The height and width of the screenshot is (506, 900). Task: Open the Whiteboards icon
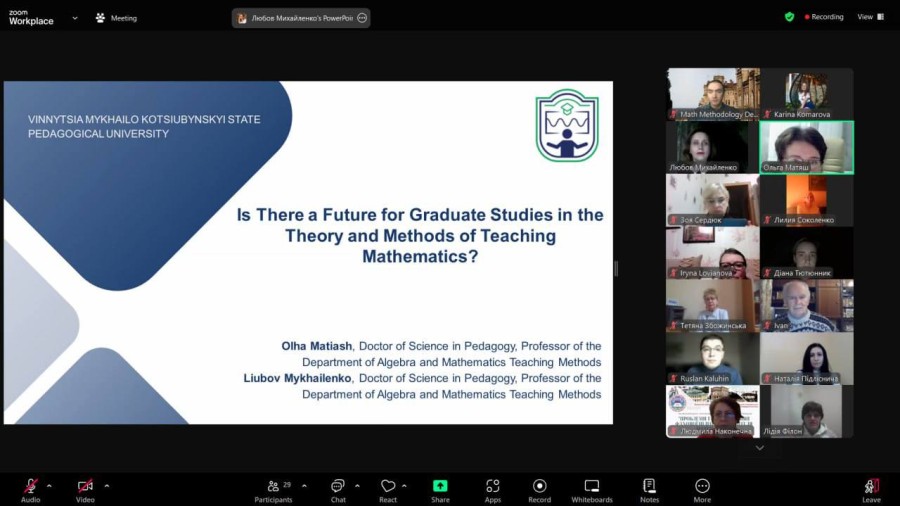click(x=592, y=486)
